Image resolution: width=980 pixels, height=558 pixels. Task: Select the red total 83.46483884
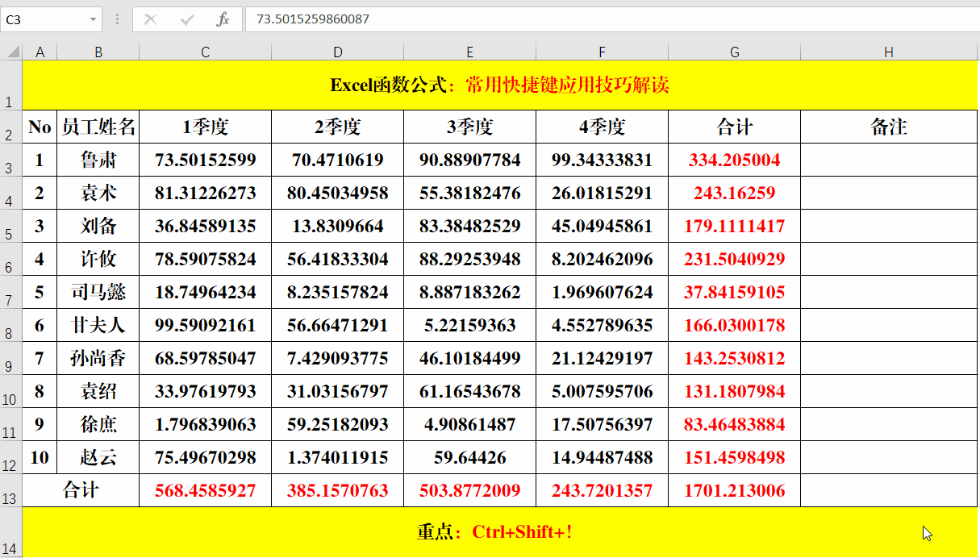tap(735, 424)
